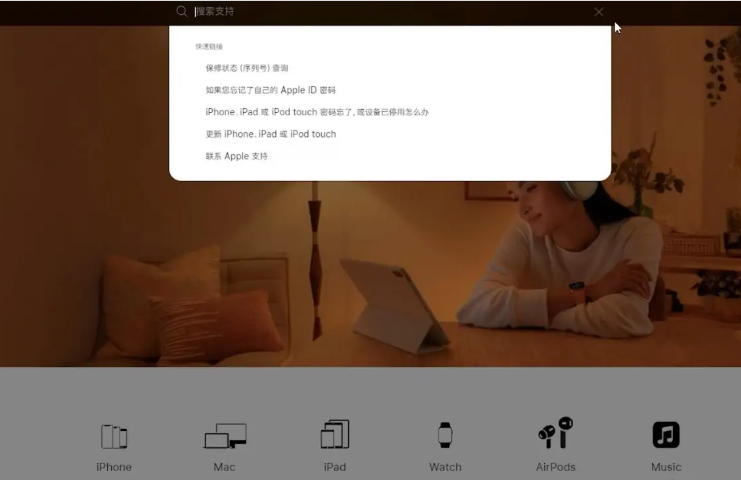Click the Watch text label
This screenshot has width=741, height=480.
(445, 467)
